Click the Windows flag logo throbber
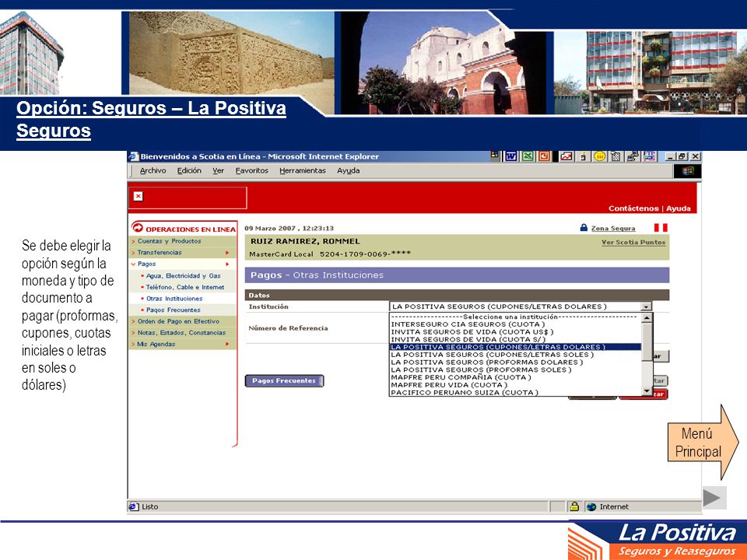This screenshot has width=747, height=560. pos(687,171)
